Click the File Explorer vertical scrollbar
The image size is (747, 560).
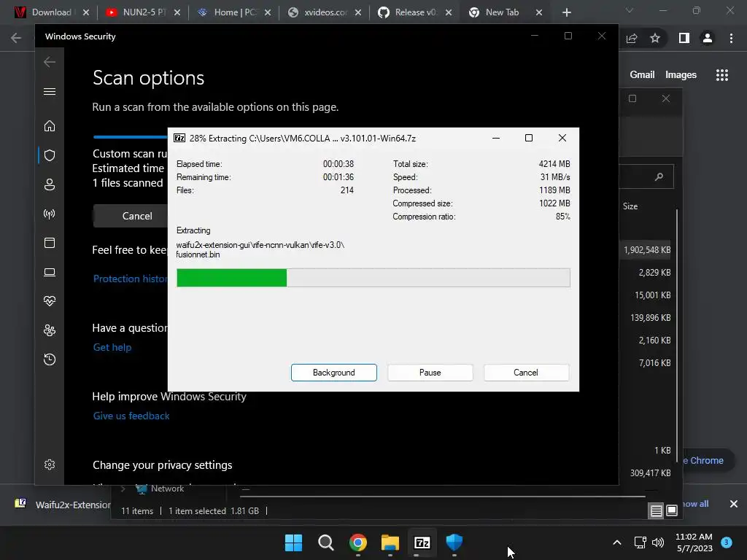coord(676,335)
